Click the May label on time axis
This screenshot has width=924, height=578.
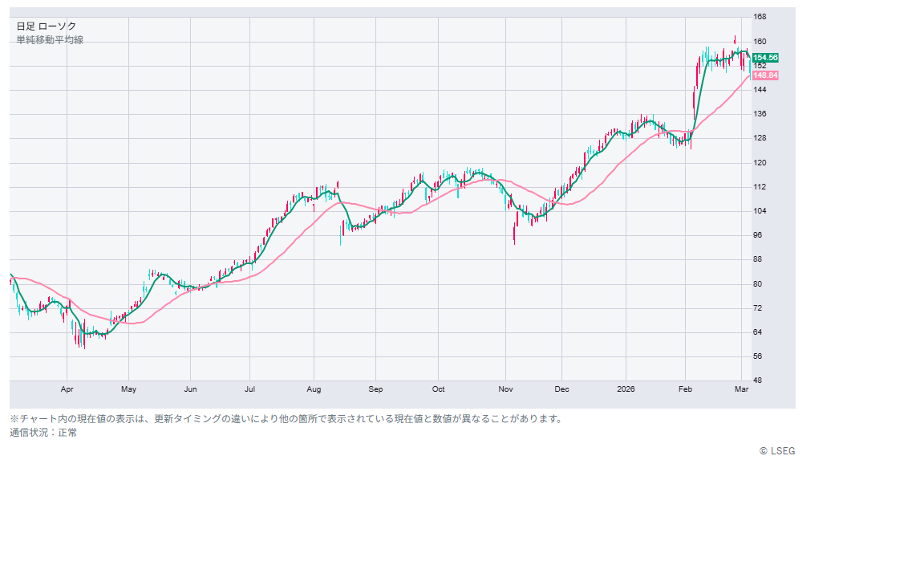click(x=128, y=389)
